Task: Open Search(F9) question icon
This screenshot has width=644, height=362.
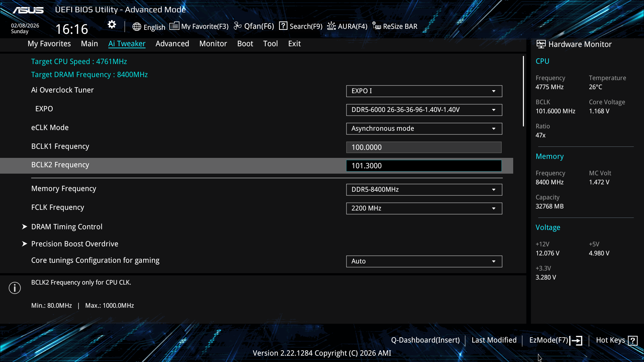Action: (283, 26)
